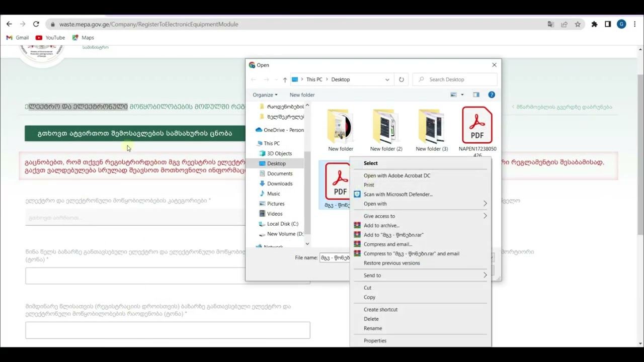
Task: Select Desktop in navigation pane
Action: pyautogui.click(x=277, y=163)
